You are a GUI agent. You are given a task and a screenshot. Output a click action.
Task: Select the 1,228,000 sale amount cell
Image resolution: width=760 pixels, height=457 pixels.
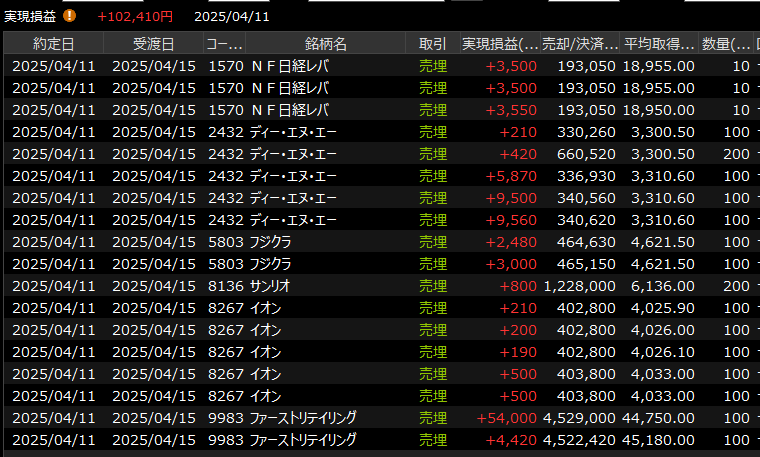click(581, 285)
